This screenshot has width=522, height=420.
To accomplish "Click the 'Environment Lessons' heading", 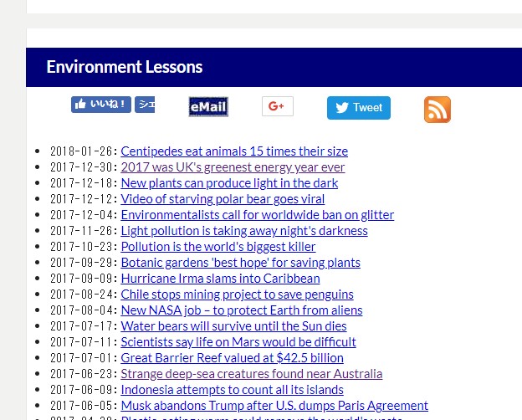I will pos(125,67).
